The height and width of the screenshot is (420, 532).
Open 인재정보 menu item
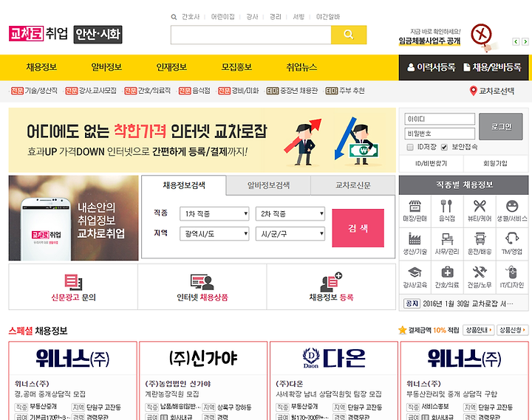point(171,67)
